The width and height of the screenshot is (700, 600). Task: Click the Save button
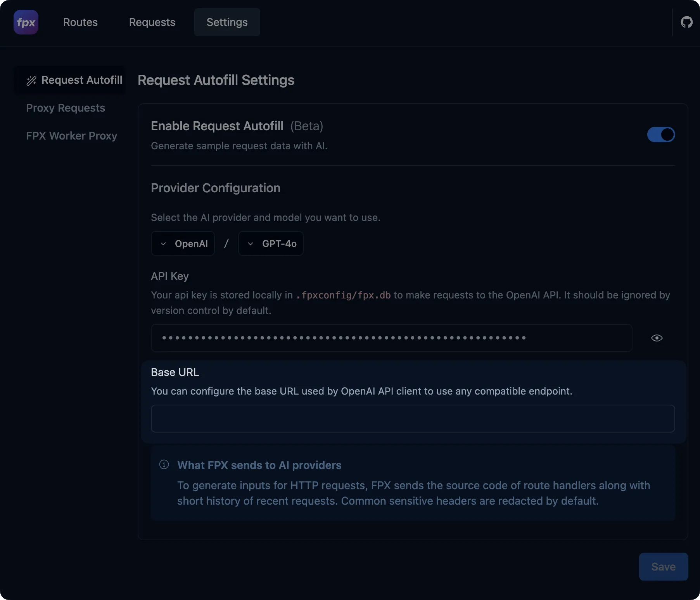663,567
